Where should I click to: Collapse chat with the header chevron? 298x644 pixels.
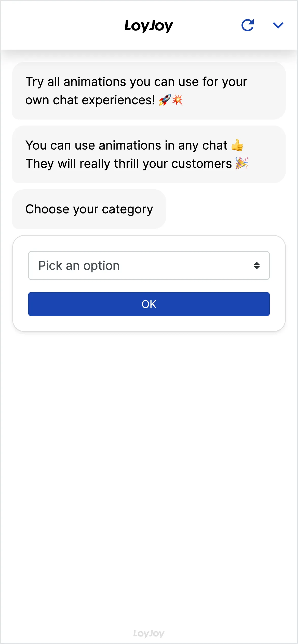point(278,25)
